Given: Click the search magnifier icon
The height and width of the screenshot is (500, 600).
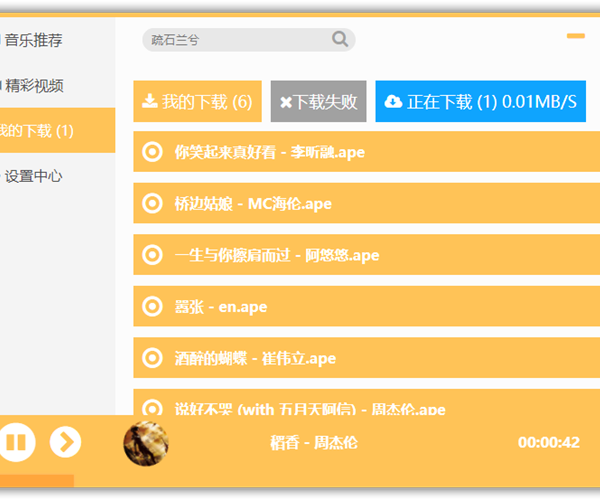Looking at the screenshot, I should tap(340, 40).
